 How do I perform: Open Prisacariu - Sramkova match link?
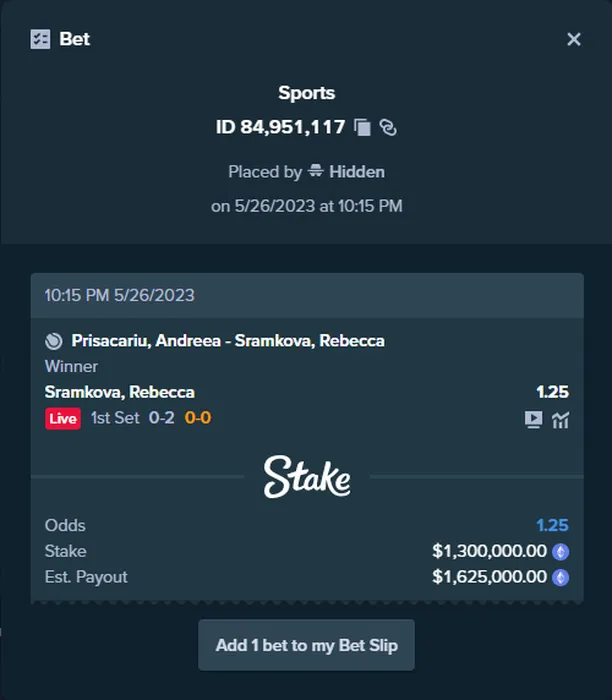(228, 341)
